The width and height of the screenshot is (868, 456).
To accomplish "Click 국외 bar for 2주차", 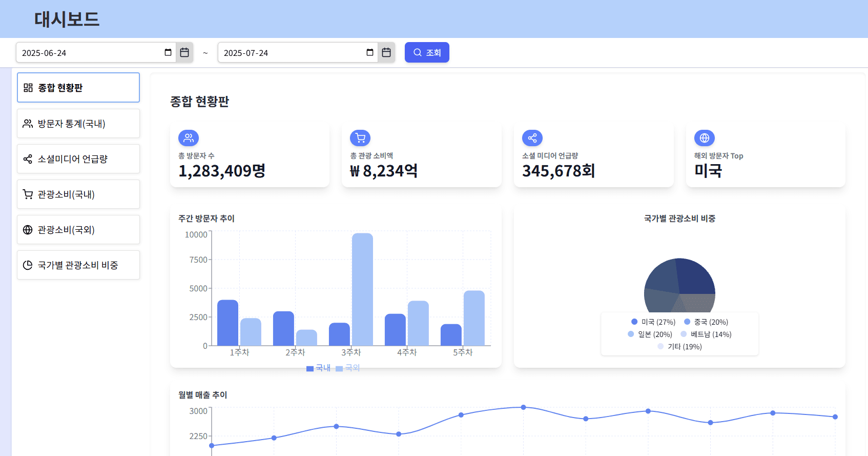I will click(306, 338).
